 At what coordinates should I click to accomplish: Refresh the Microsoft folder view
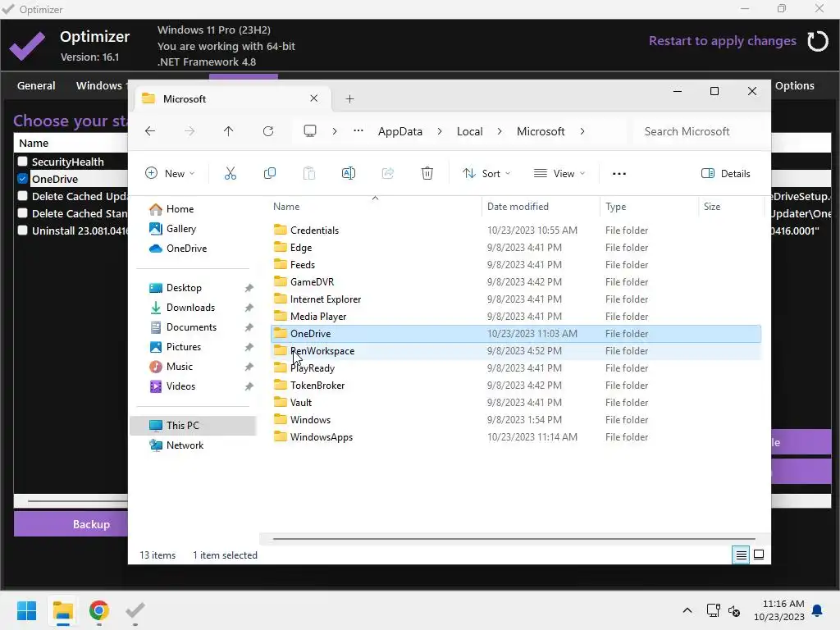tap(268, 131)
